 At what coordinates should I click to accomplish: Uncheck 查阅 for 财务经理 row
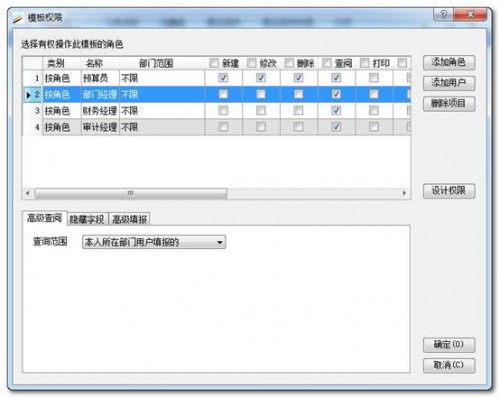pyautogui.click(x=336, y=110)
